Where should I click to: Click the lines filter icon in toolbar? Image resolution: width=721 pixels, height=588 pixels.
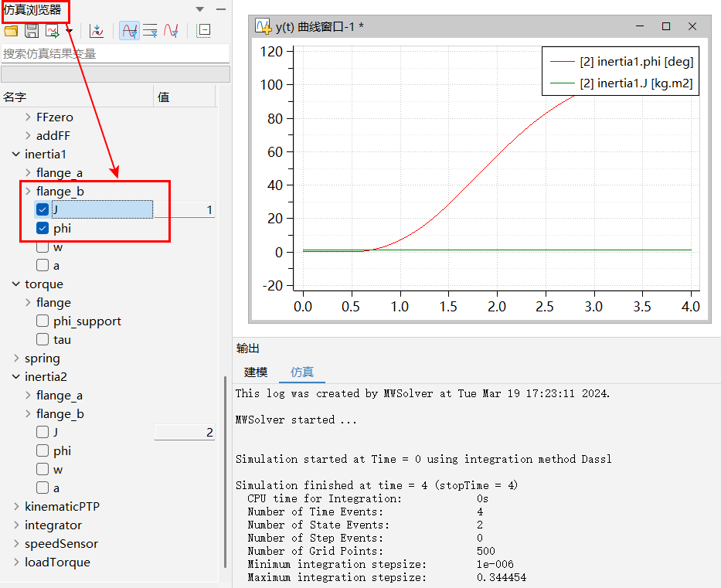click(150, 31)
